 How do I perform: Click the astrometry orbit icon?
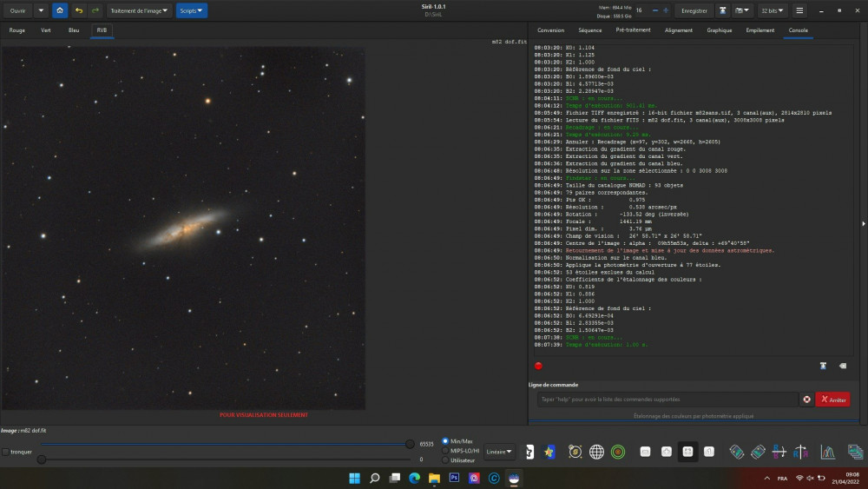tap(575, 452)
